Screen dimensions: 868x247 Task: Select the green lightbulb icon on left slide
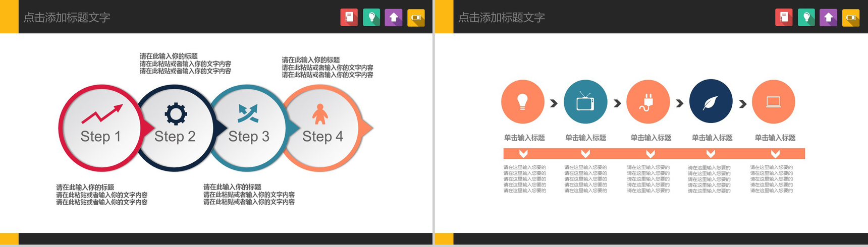pyautogui.click(x=371, y=18)
